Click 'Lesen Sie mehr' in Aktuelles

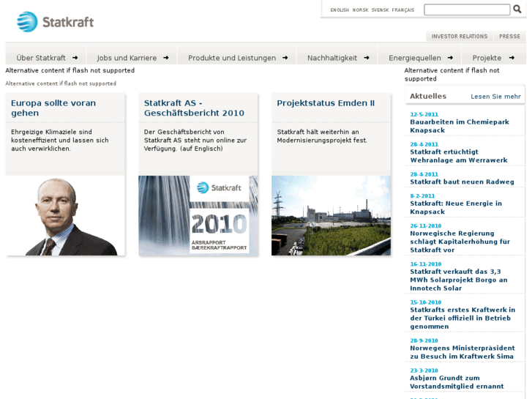[x=495, y=97]
